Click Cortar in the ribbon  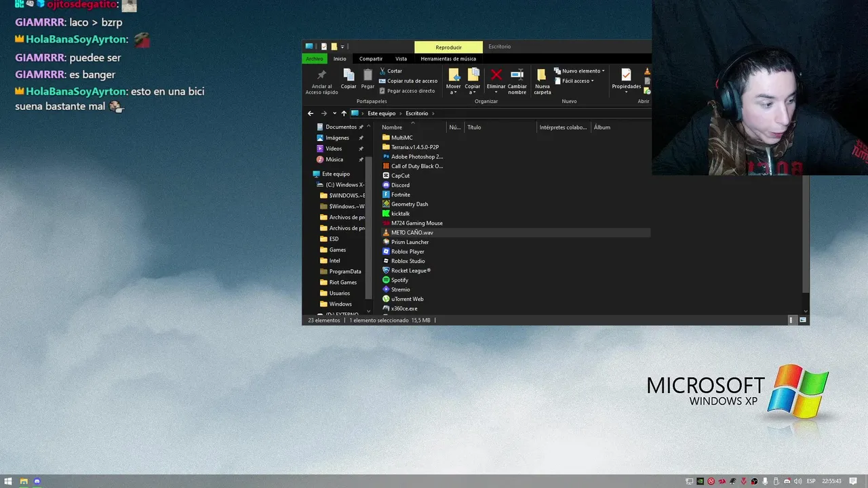391,71
